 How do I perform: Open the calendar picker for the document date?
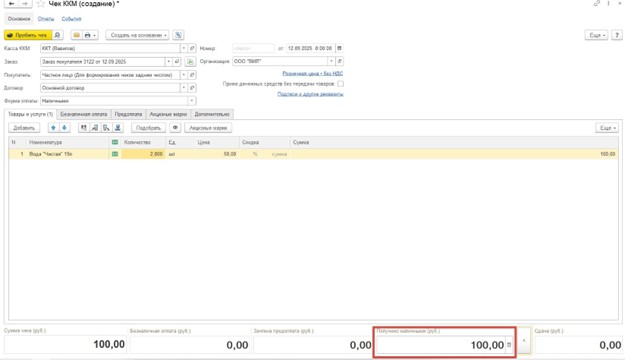[x=339, y=48]
